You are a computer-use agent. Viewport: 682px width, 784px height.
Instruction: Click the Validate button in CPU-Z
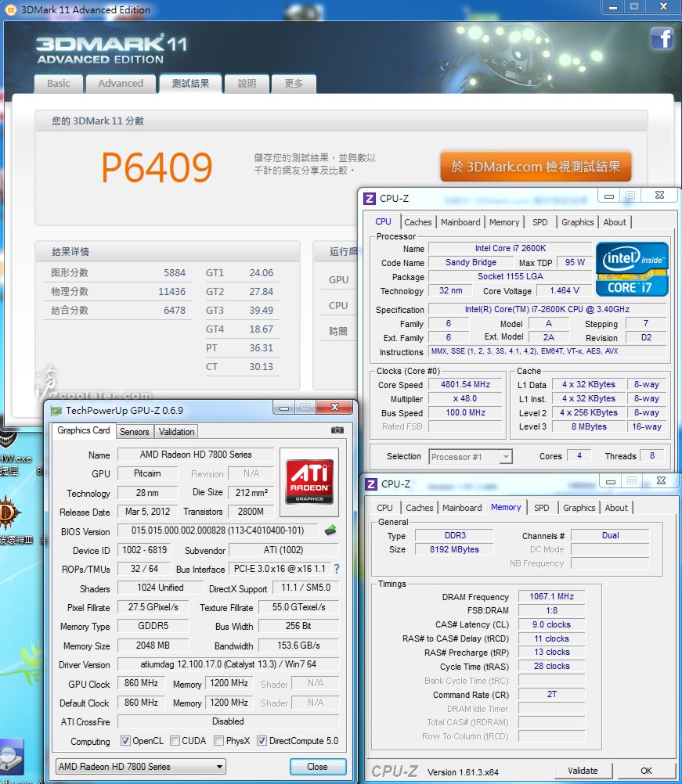tap(583, 771)
